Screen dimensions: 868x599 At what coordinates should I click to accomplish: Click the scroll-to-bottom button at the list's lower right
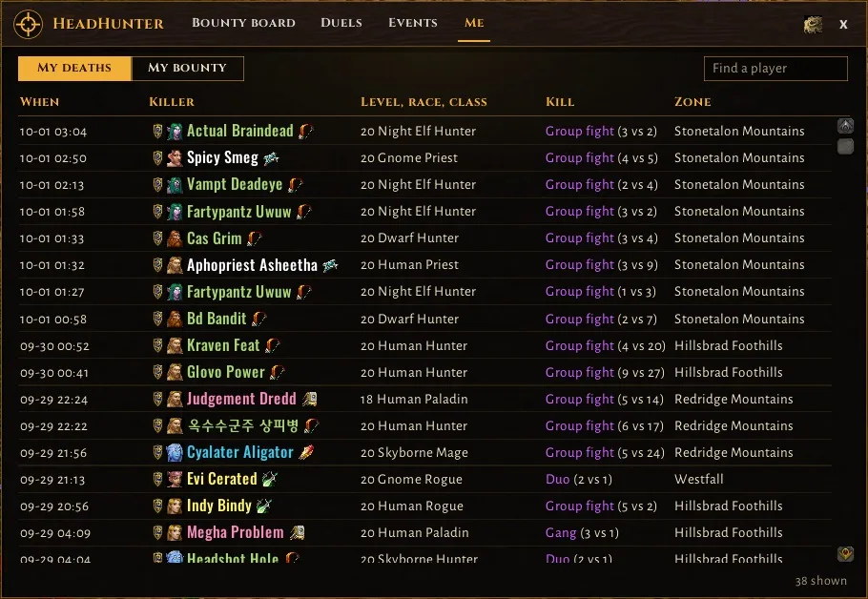click(845, 553)
